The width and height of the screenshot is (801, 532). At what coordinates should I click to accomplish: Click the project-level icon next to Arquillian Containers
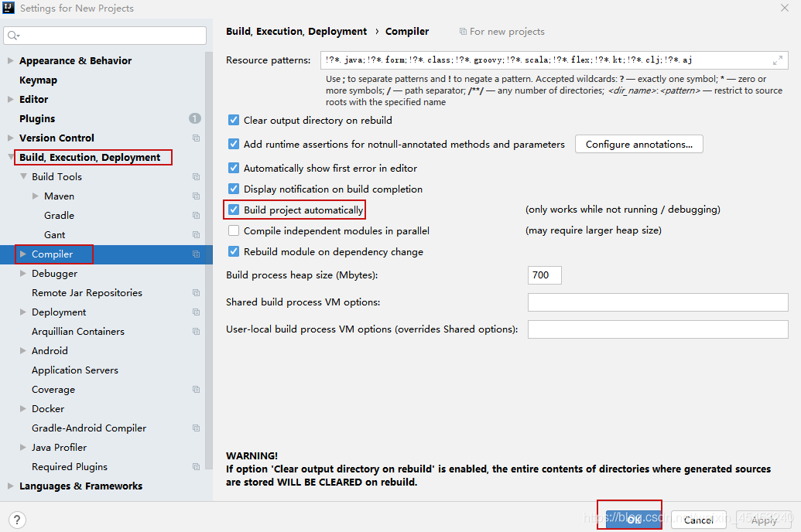tap(196, 332)
